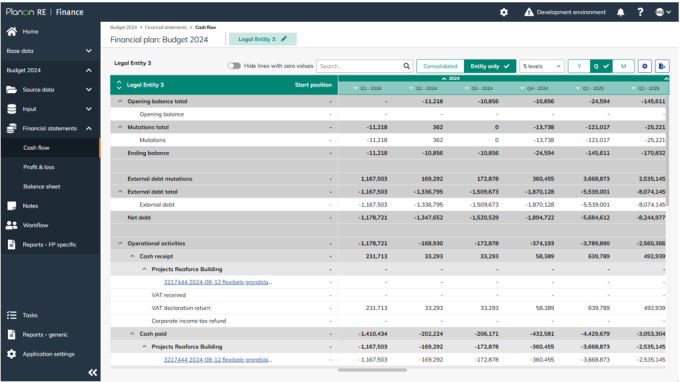Click Financial statements breadcrumb

click(166, 27)
